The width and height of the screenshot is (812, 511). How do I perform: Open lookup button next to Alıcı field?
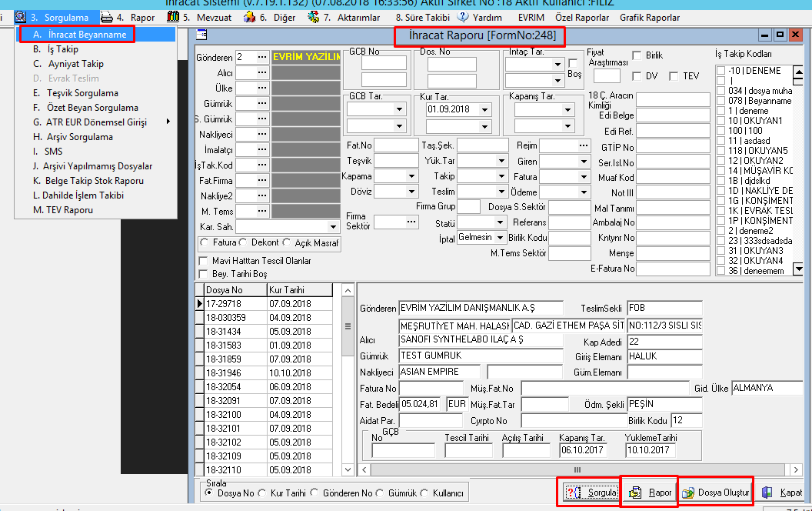point(262,72)
